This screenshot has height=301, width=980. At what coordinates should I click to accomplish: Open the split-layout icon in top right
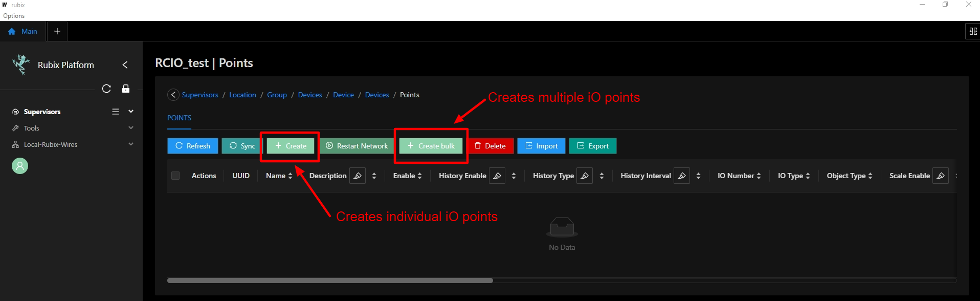(x=973, y=31)
